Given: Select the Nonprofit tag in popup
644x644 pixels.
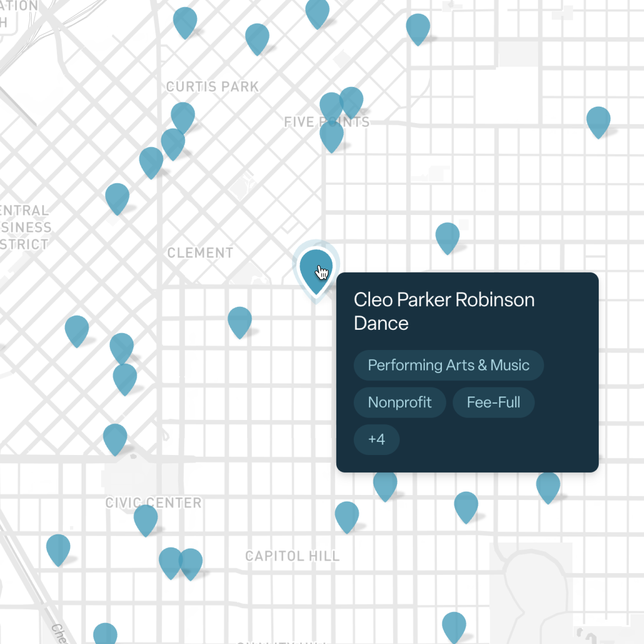Looking at the screenshot, I should coord(399,402).
